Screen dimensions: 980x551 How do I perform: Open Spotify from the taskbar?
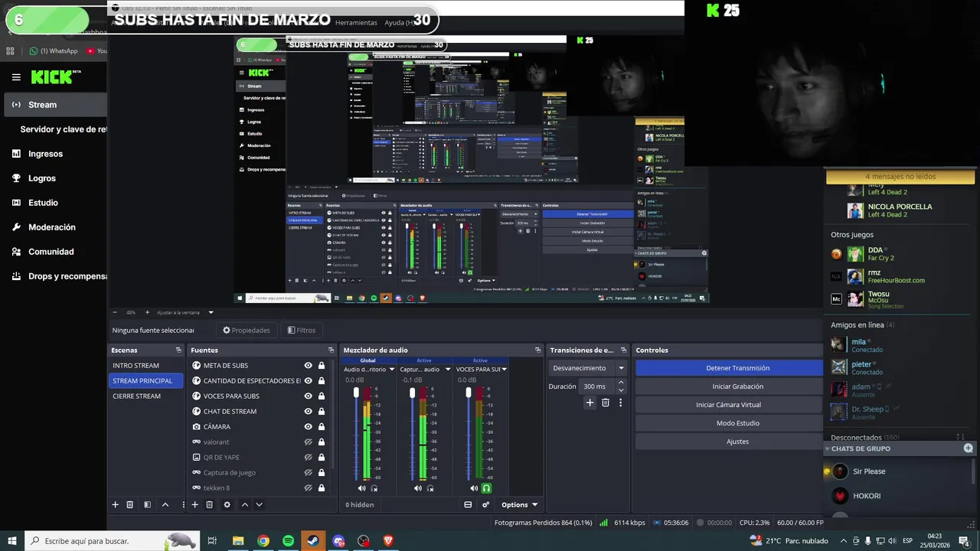(x=288, y=540)
